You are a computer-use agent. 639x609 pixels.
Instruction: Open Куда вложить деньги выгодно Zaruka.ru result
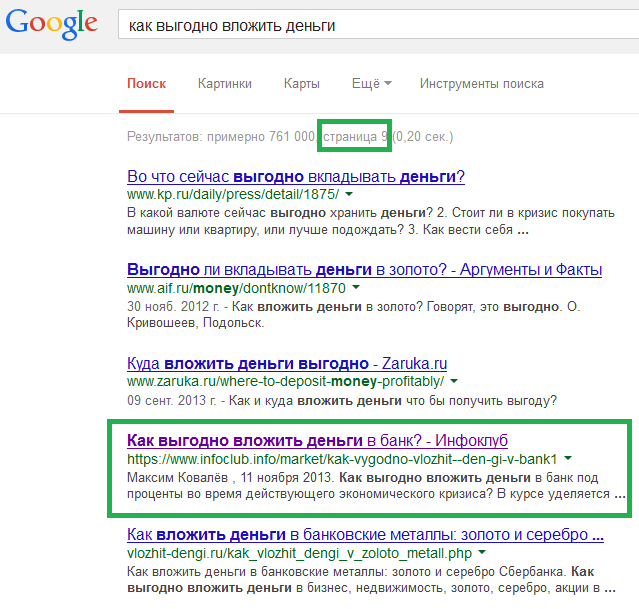pos(287,363)
